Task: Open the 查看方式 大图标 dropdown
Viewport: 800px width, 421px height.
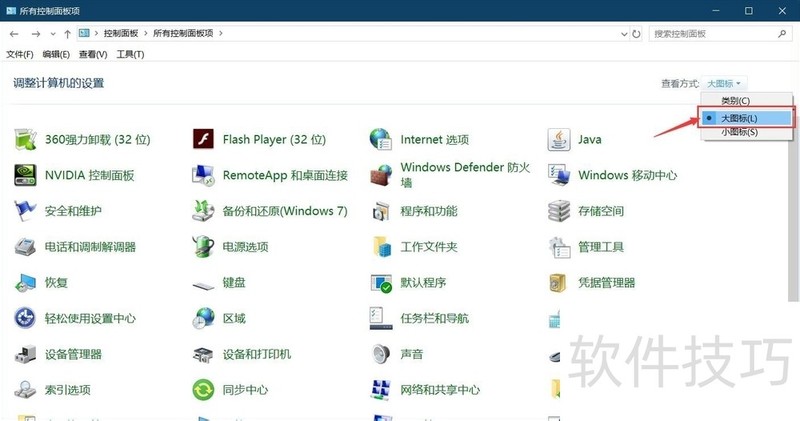Action: [x=723, y=83]
